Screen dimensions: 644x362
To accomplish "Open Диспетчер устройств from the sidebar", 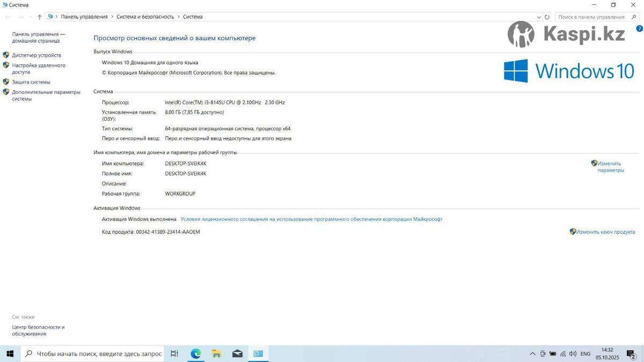I will (36, 55).
